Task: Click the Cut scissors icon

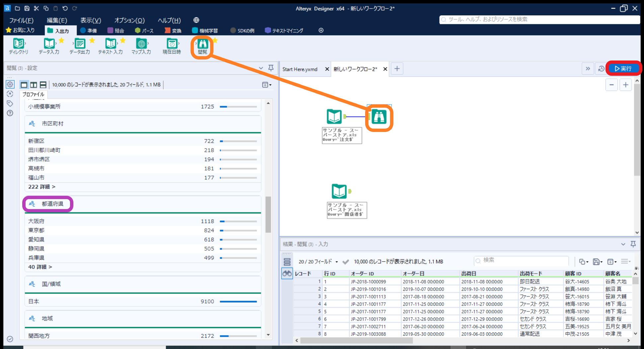Action: 37,8
